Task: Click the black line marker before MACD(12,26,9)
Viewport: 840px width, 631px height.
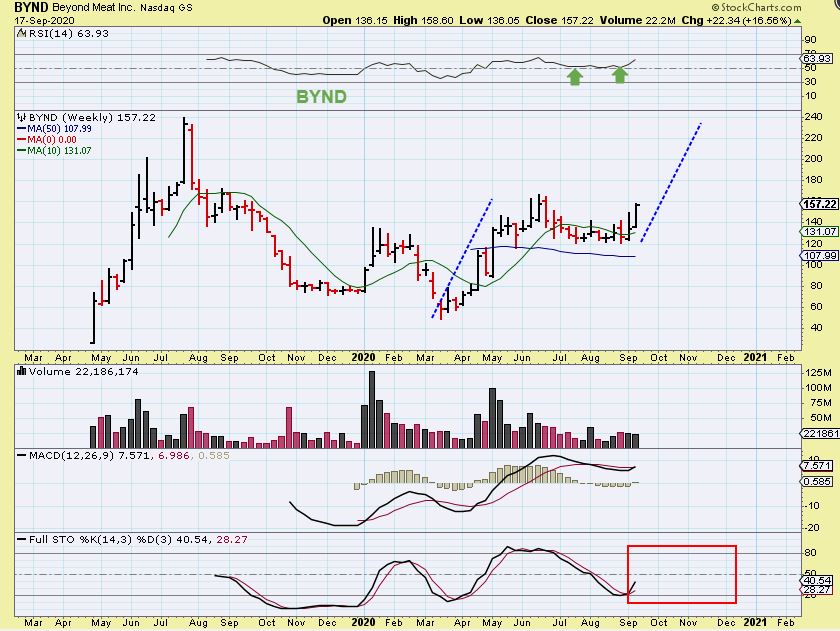Action: tap(21, 455)
